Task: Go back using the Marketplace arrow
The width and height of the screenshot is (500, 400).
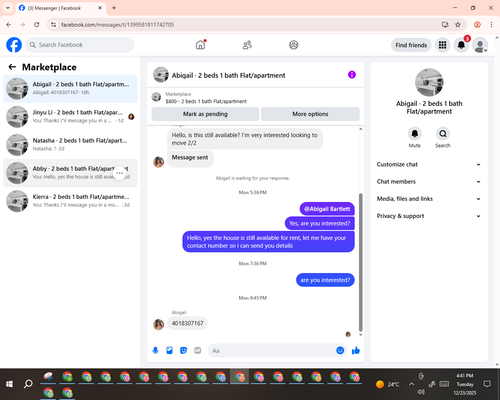Action: (x=12, y=67)
